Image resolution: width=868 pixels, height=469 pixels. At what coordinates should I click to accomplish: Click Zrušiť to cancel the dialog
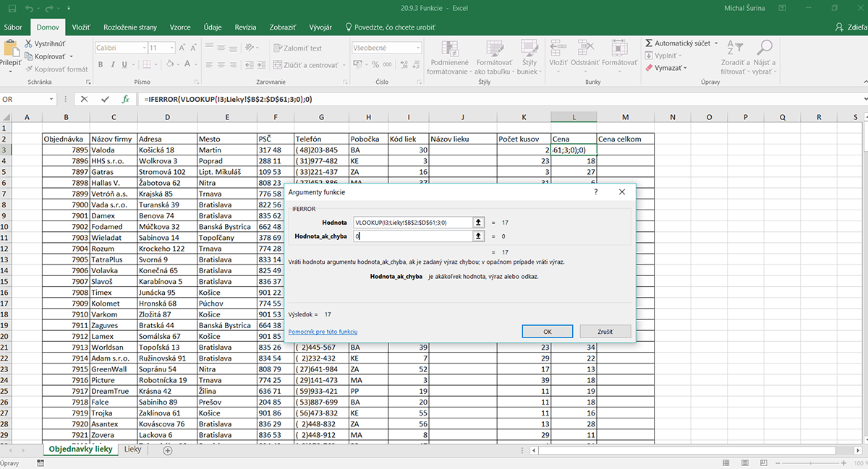[605, 332]
